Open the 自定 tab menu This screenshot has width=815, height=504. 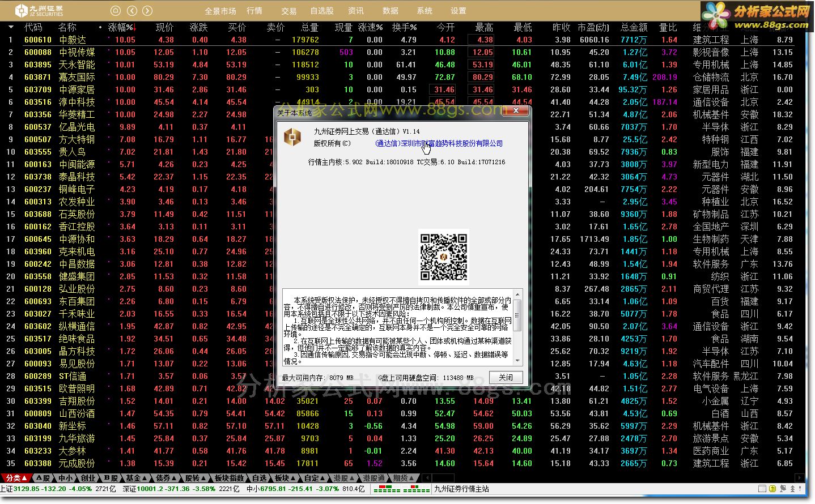pos(315,478)
